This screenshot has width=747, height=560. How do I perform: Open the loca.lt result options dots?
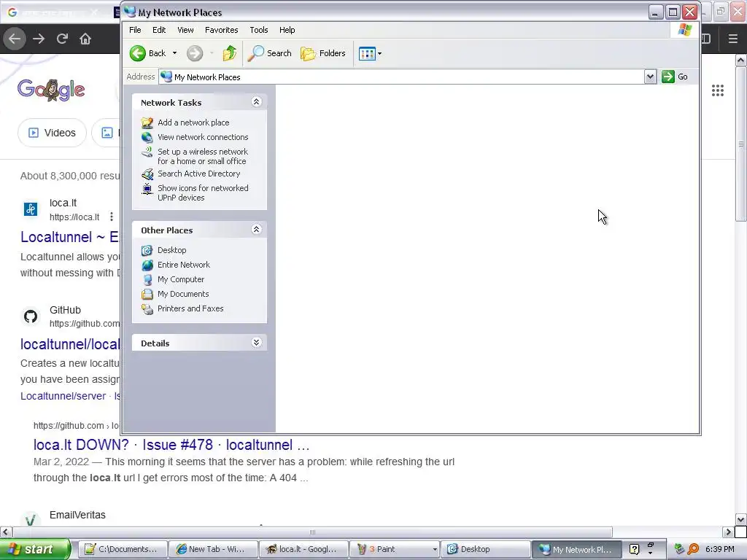[x=112, y=217]
